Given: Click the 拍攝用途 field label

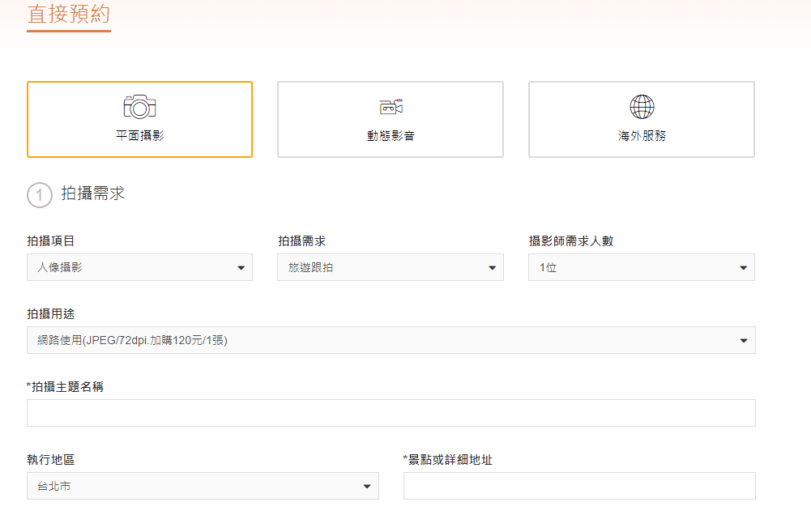Looking at the screenshot, I should (50, 313).
